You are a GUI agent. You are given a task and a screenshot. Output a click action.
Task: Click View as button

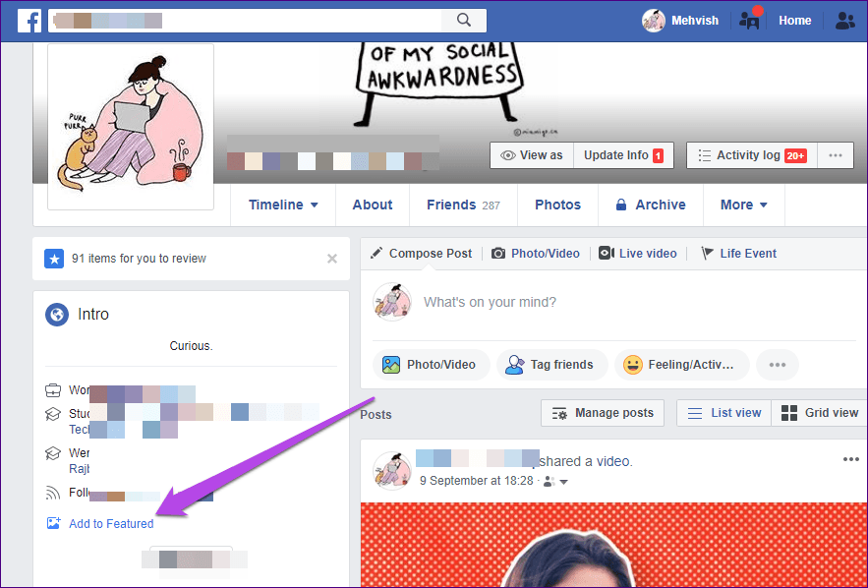pyautogui.click(x=532, y=155)
